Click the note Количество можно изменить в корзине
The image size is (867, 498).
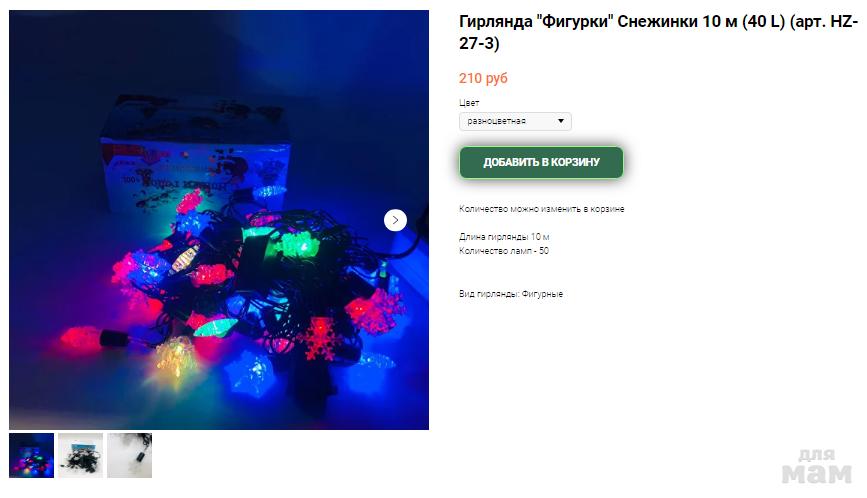[541, 209]
